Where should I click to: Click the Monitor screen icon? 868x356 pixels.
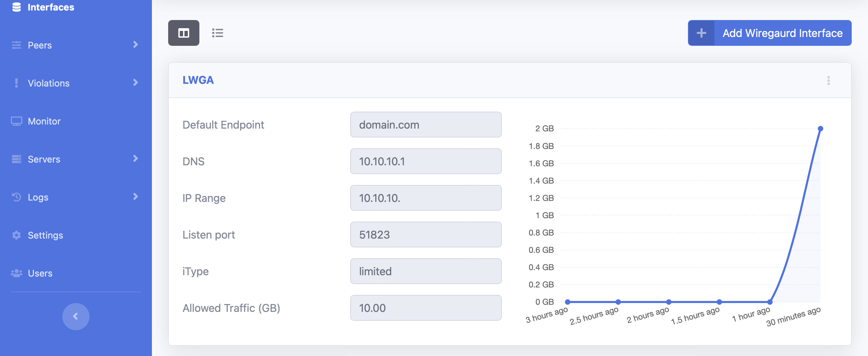[x=16, y=121]
